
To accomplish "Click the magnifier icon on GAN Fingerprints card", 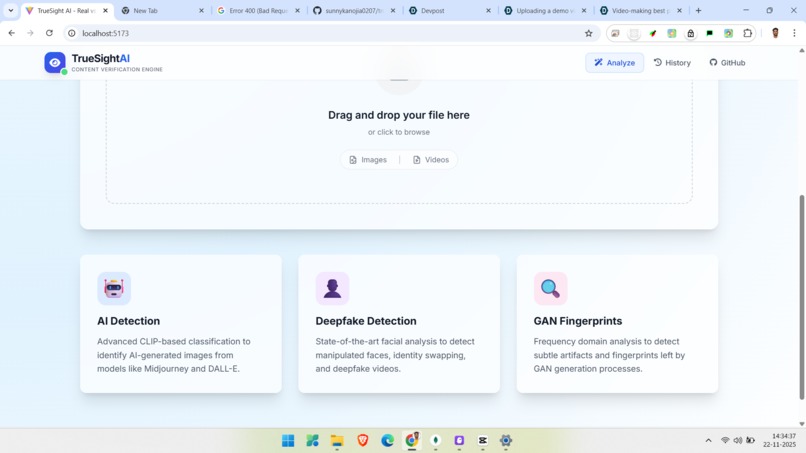I will (x=550, y=288).
